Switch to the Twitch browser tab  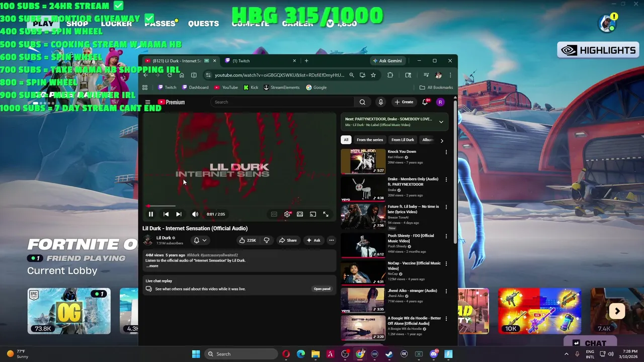261,61
